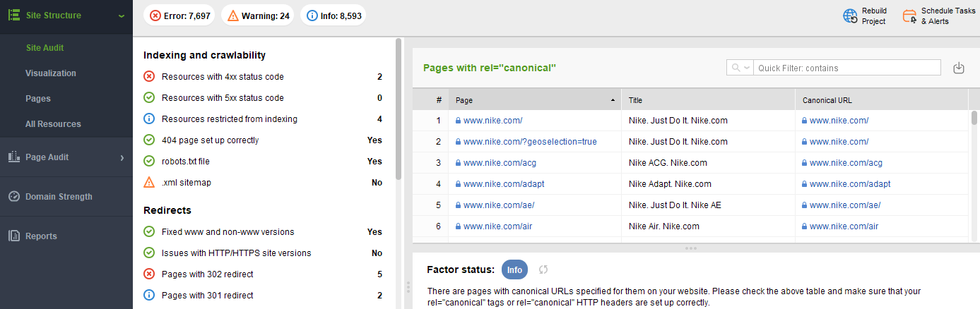Click the Reports chart icon in sidebar
The height and width of the screenshot is (309, 980).
(13, 236)
